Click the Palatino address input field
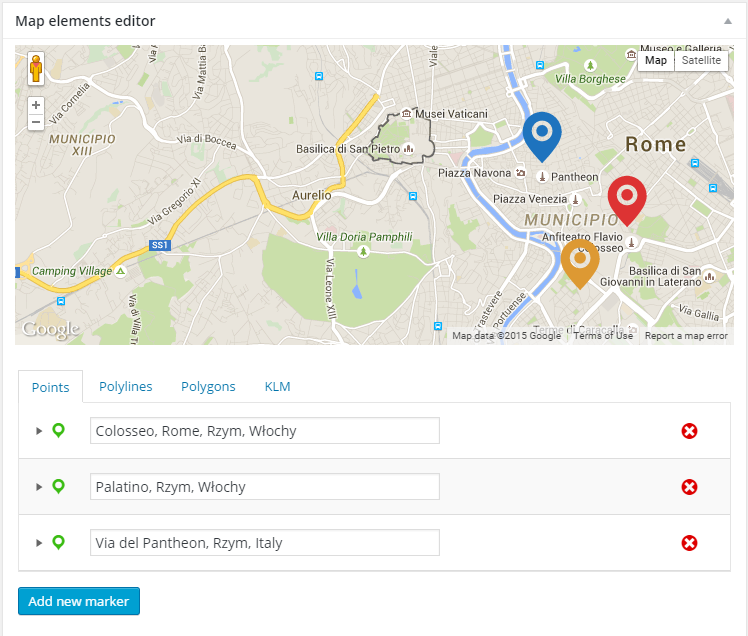 pos(264,487)
